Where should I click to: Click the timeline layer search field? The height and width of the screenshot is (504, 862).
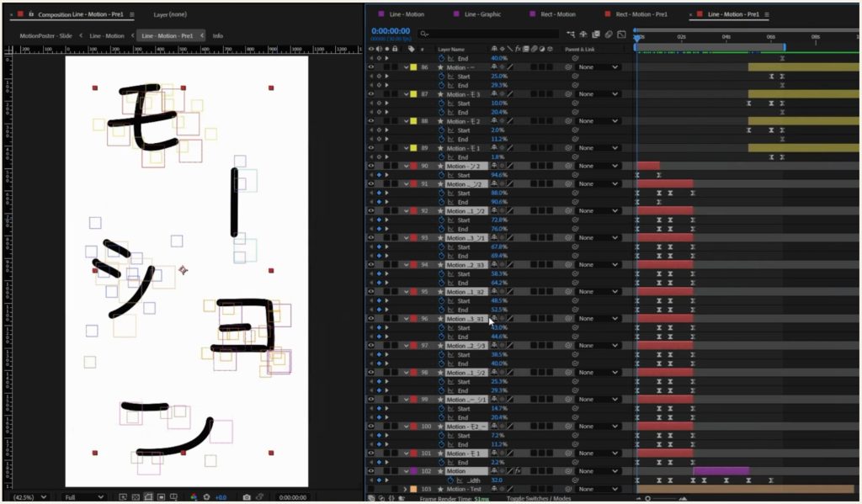click(488, 34)
